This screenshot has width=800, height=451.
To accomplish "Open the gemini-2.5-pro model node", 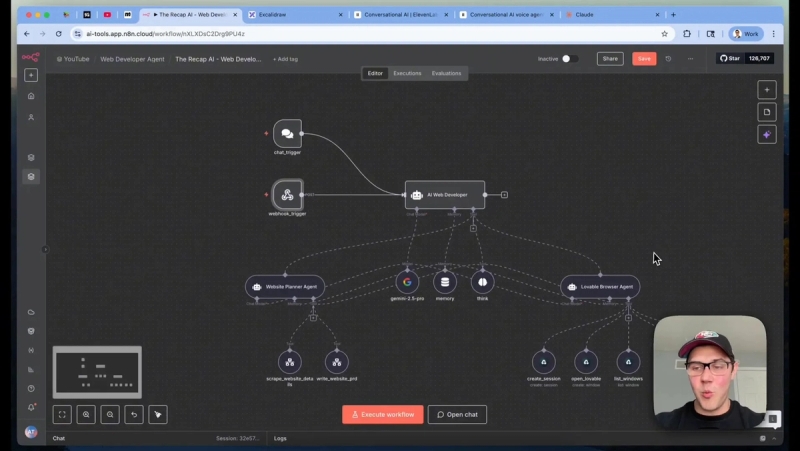I will click(x=407, y=282).
